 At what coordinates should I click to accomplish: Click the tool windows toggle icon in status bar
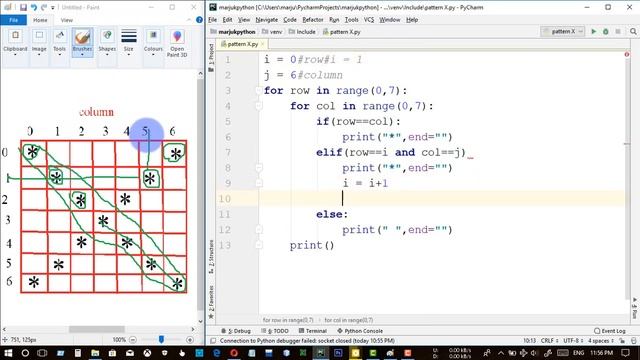(x=213, y=340)
